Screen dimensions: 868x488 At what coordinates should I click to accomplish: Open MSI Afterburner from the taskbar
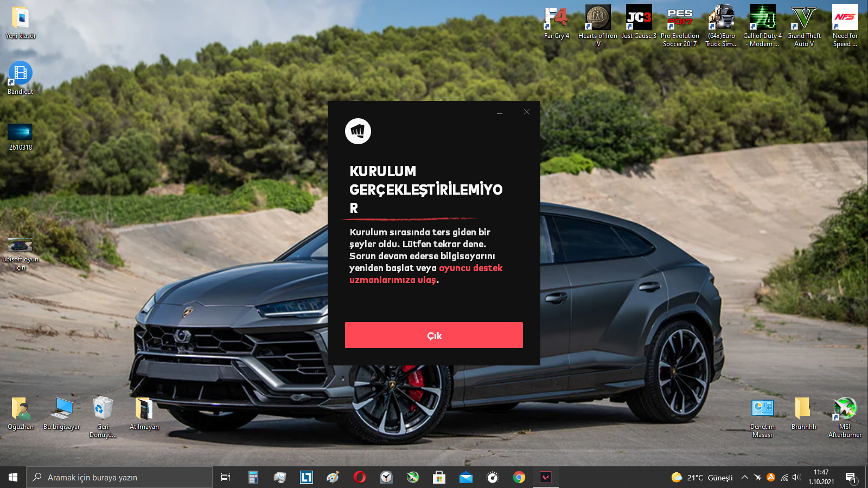point(413,477)
